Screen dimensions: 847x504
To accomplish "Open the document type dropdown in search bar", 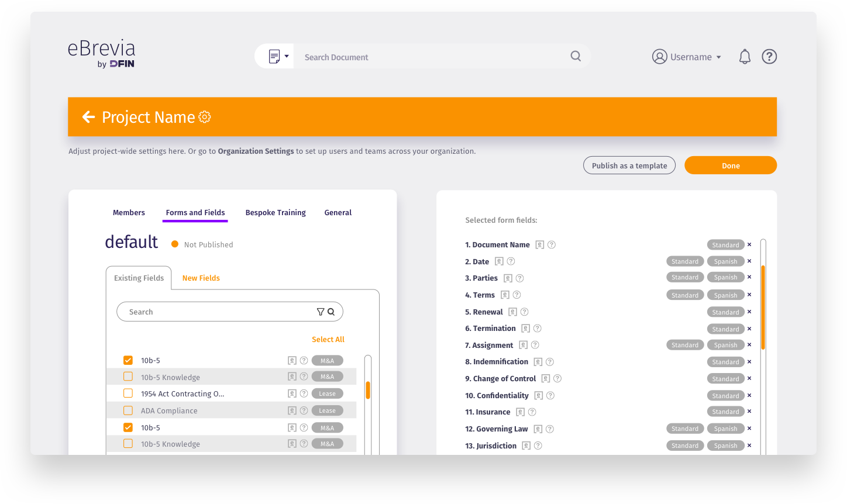I will click(278, 57).
